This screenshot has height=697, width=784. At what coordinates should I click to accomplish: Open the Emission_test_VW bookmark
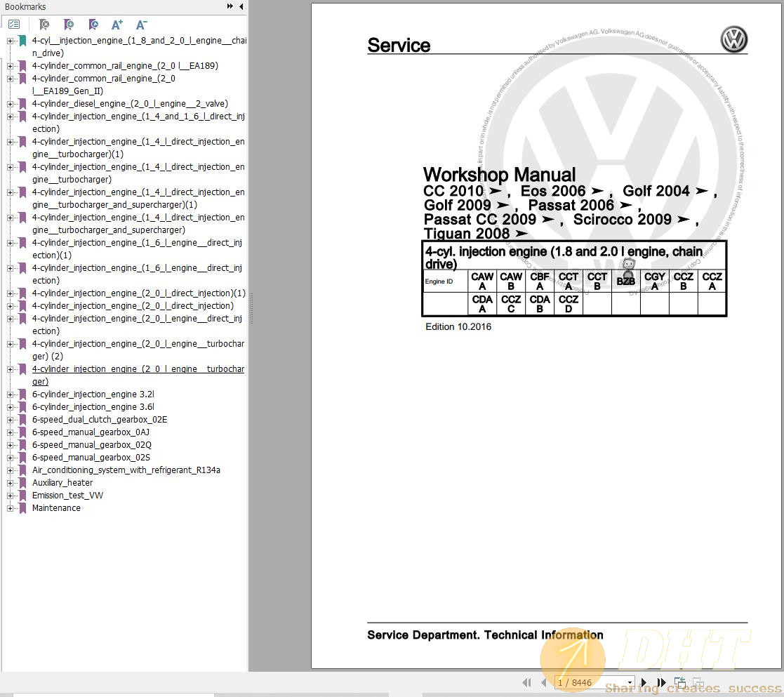pyautogui.click(x=67, y=495)
